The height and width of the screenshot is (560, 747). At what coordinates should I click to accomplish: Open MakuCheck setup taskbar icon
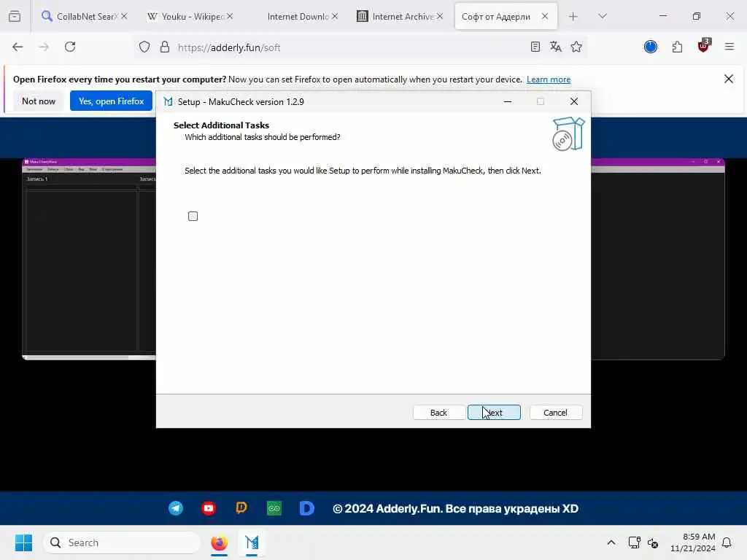point(252,542)
